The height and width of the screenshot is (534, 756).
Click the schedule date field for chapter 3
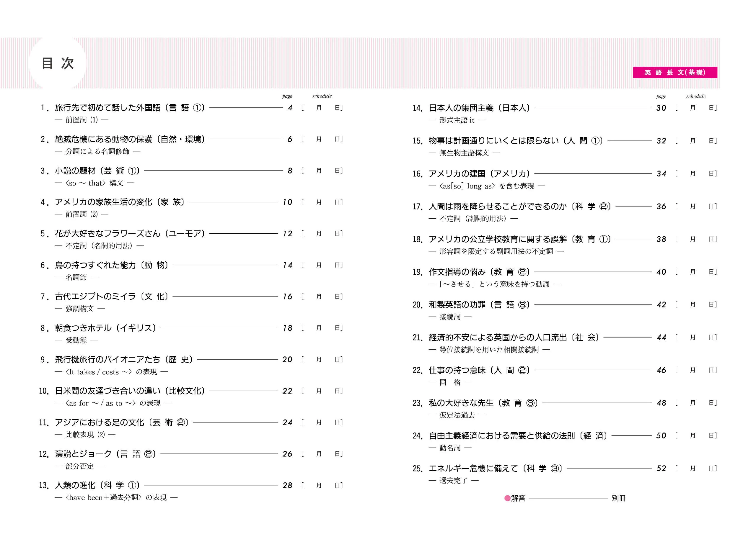322,171
